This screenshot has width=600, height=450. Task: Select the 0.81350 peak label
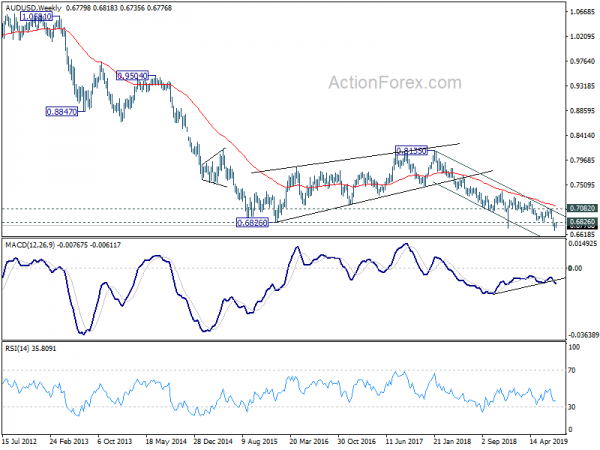(x=411, y=151)
